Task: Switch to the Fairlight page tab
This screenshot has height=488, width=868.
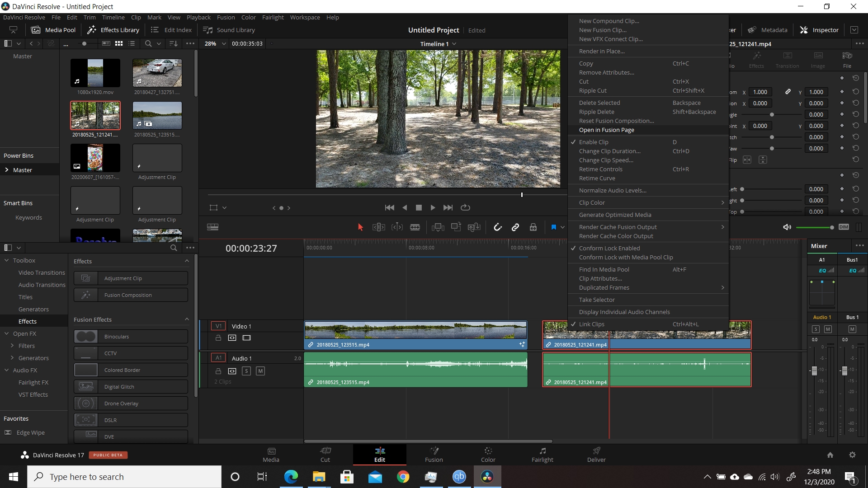Action: pyautogui.click(x=542, y=455)
